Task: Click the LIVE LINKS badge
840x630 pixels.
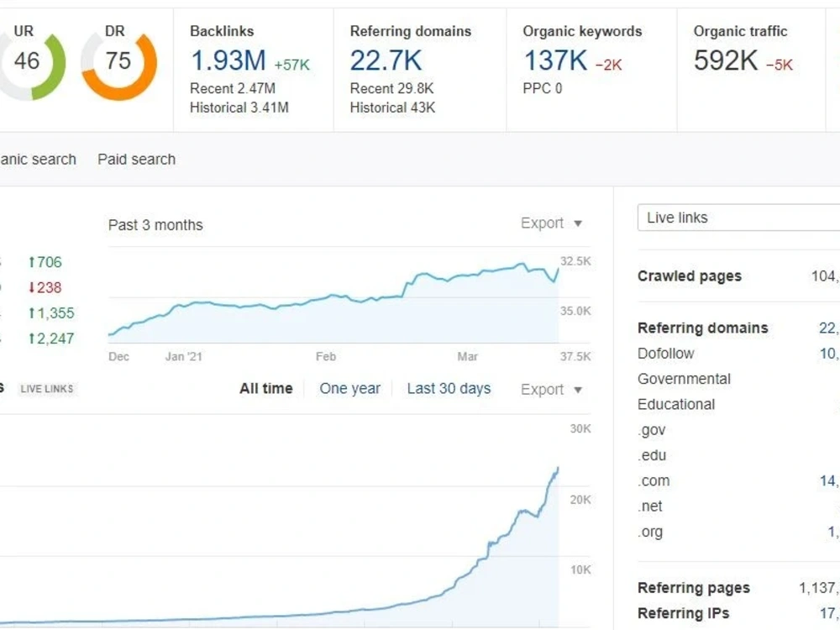Action: coord(47,389)
